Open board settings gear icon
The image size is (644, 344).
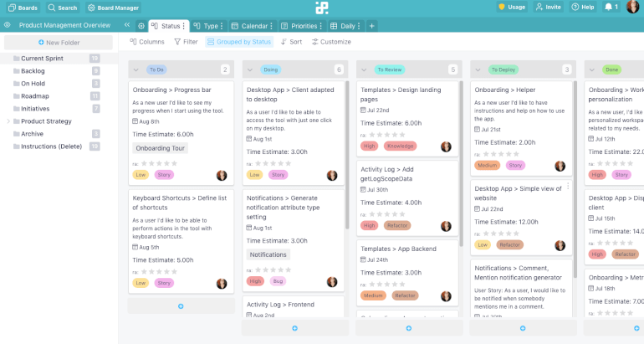(141, 26)
